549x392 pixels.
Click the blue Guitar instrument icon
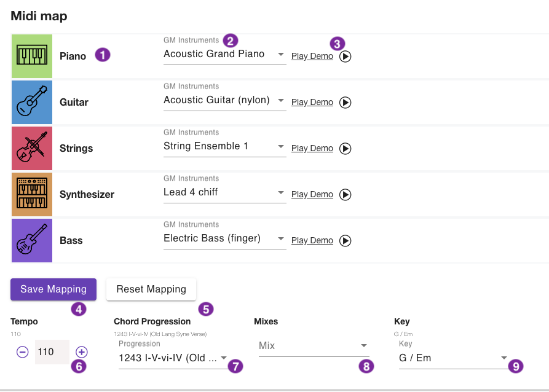click(x=32, y=102)
